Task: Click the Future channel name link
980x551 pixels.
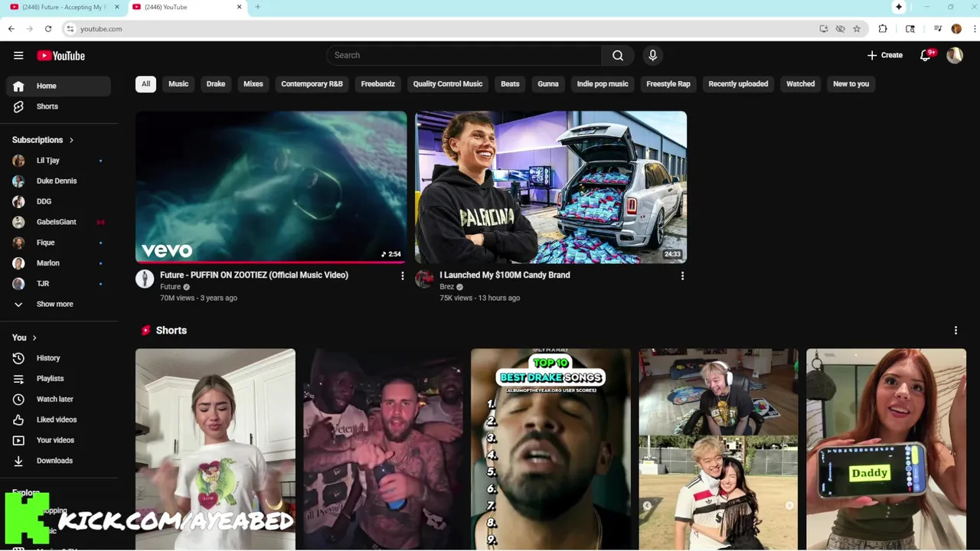Action: [x=170, y=287]
